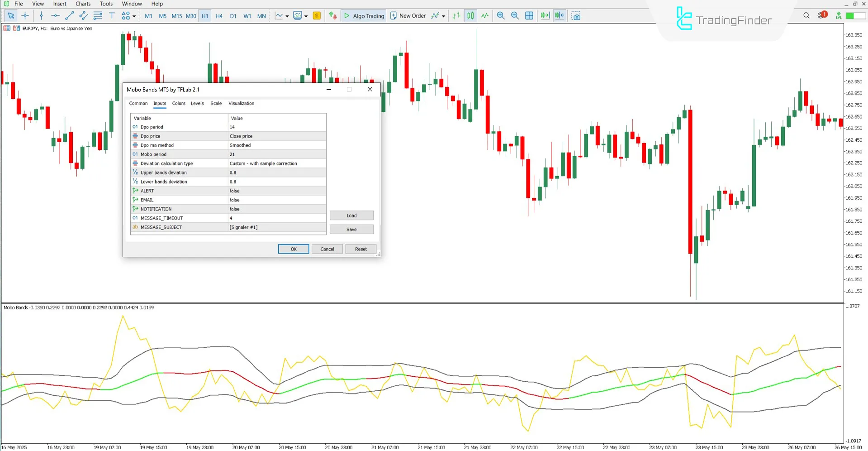
Task: Switch chart to candlestick display
Action: coord(470,15)
